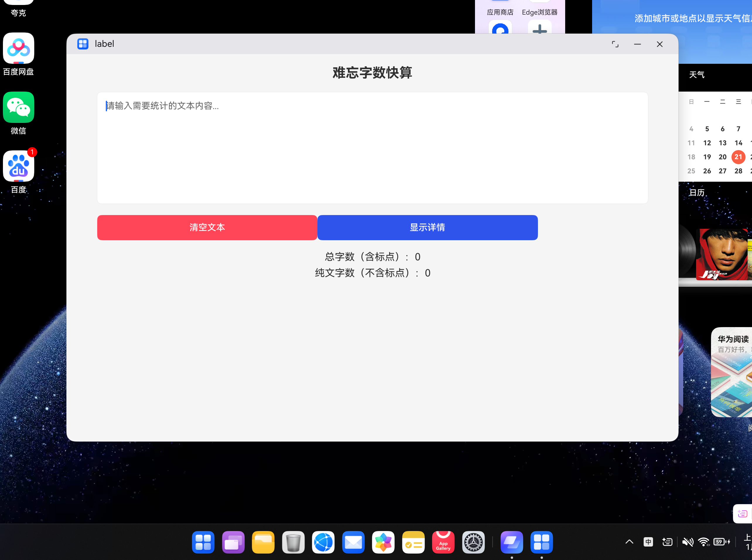Open the Notes checklist app in dock
The width and height of the screenshot is (752, 560).
[x=413, y=542]
